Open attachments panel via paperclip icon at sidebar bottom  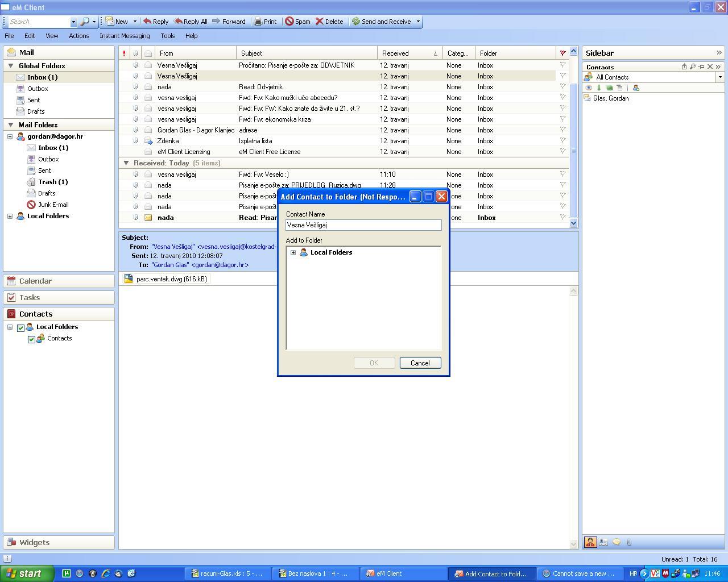click(x=629, y=542)
